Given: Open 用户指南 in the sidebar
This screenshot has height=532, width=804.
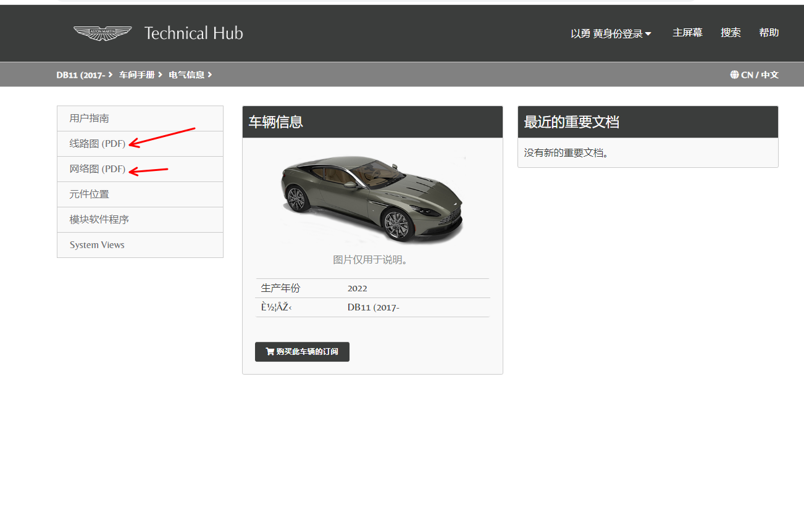Looking at the screenshot, I should tap(90, 118).
